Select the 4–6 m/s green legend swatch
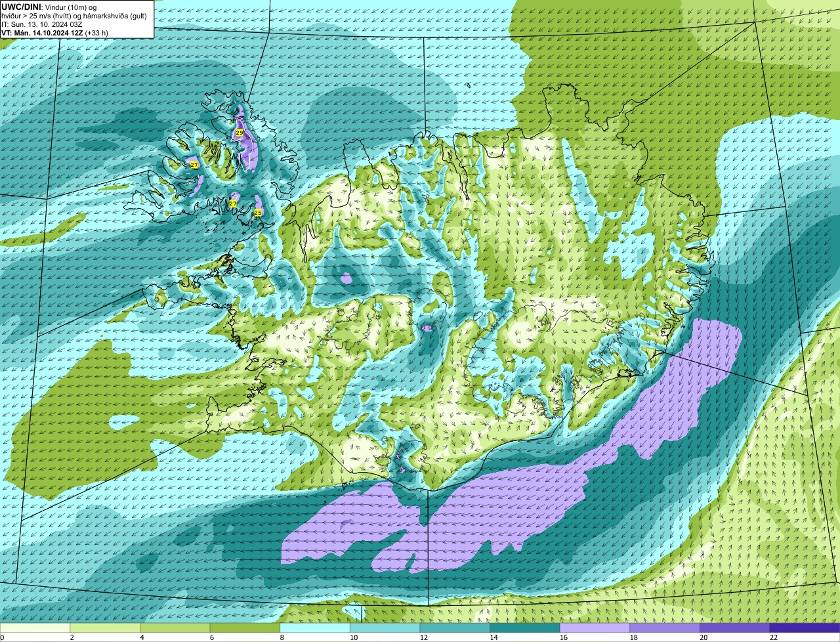This screenshot has height=642, width=840. [175, 628]
